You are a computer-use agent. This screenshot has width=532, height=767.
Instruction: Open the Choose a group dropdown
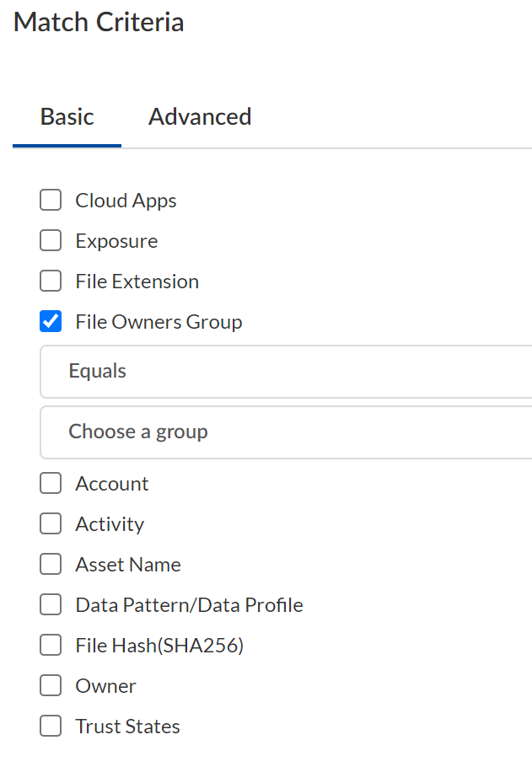point(287,432)
